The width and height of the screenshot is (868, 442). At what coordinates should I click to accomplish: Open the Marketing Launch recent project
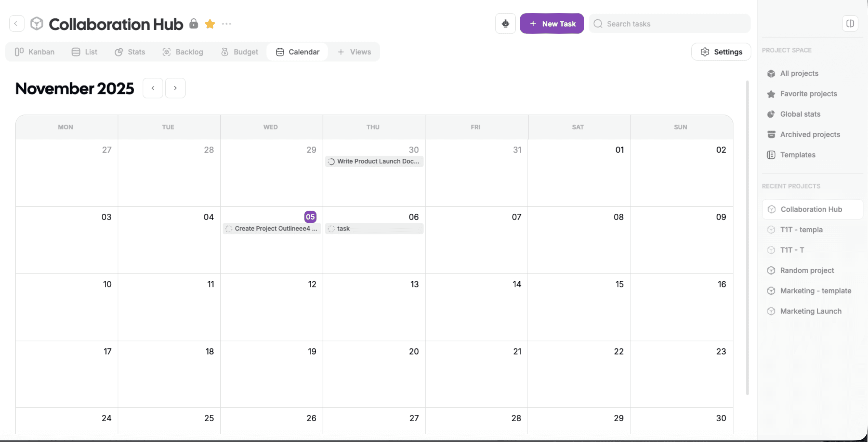pyautogui.click(x=810, y=311)
